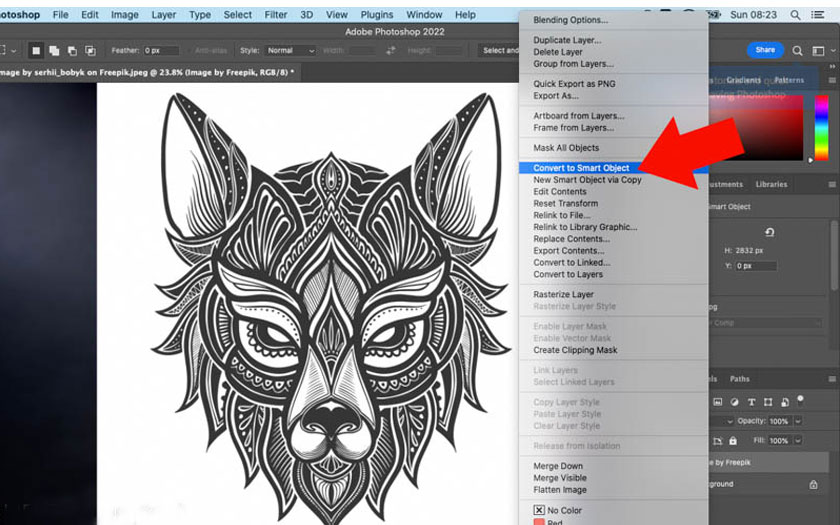Screen dimensions: 840x525
Task: Select New selection mode icon
Action: pyautogui.click(x=37, y=50)
